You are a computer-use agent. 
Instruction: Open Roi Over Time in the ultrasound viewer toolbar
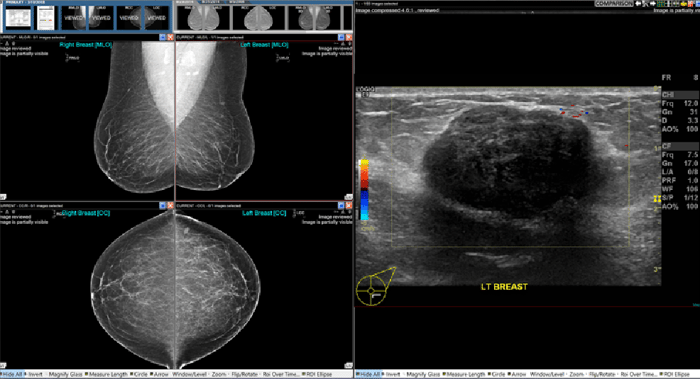click(x=638, y=374)
